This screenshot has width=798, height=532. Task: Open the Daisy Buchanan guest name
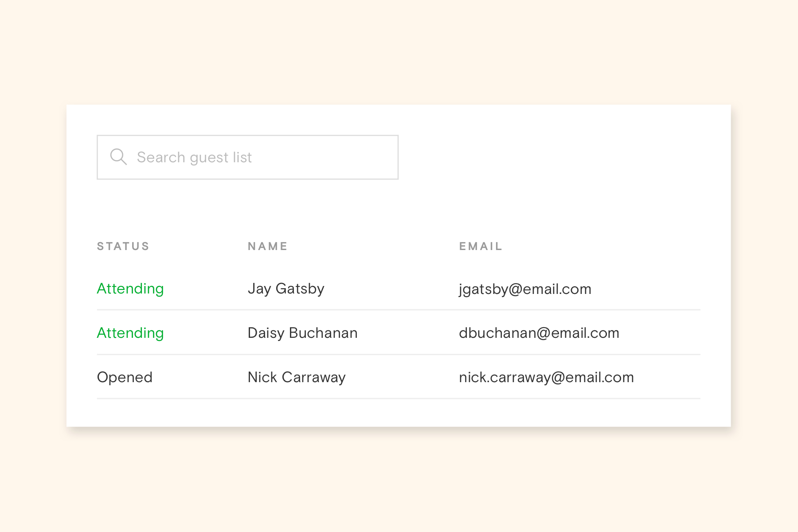coord(302,333)
